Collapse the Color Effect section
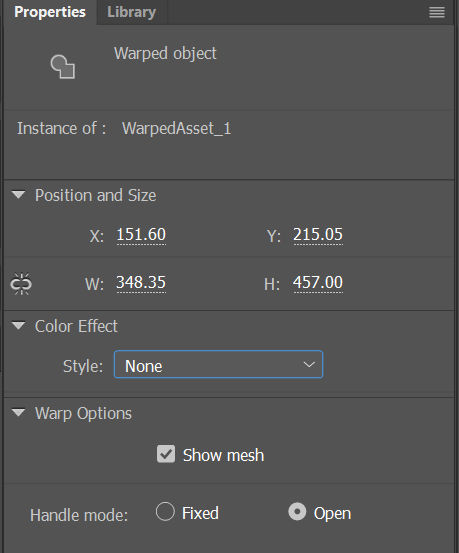The width and height of the screenshot is (459, 553). tap(18, 326)
